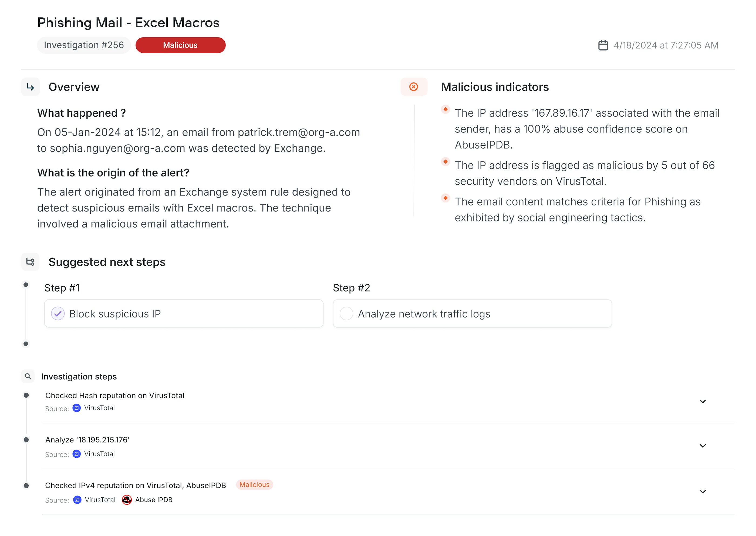Click first orange bullet in Malicious indicators
The image size is (756, 536).
(x=445, y=109)
